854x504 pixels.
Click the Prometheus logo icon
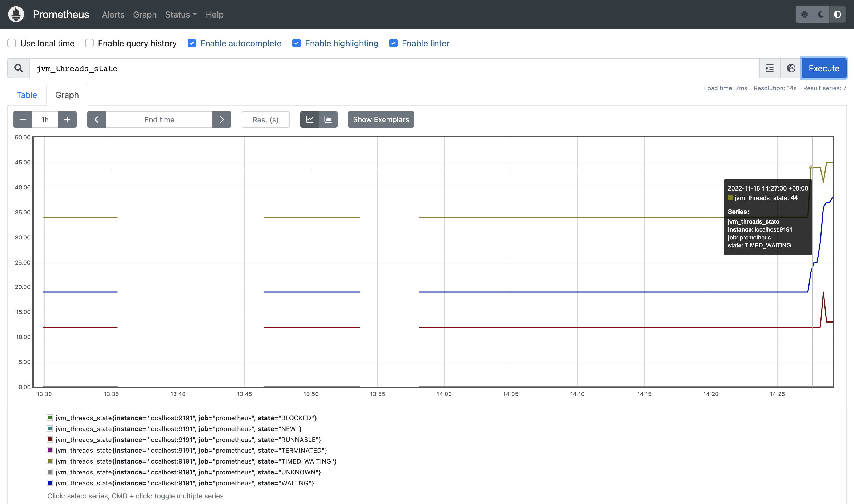pos(16,14)
